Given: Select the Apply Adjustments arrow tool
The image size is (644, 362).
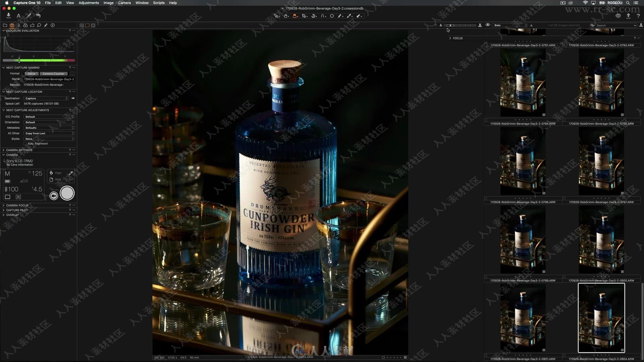Looking at the screenshot, I should (359, 16).
